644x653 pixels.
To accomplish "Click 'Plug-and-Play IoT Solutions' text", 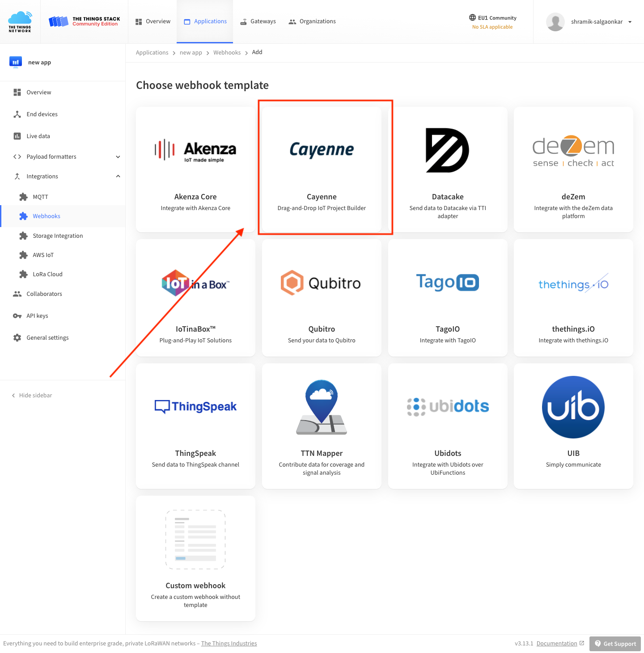I will 195,341.
